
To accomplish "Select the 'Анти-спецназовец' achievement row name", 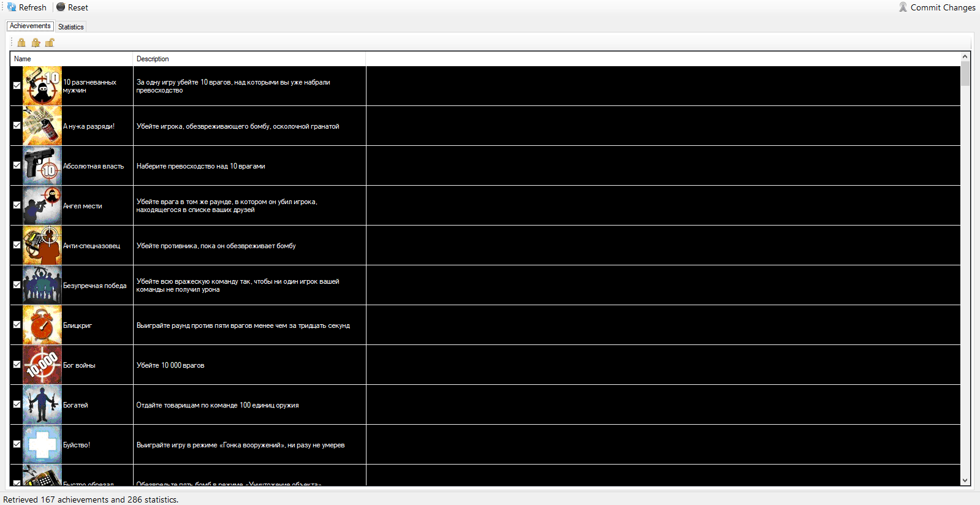I will pos(91,246).
